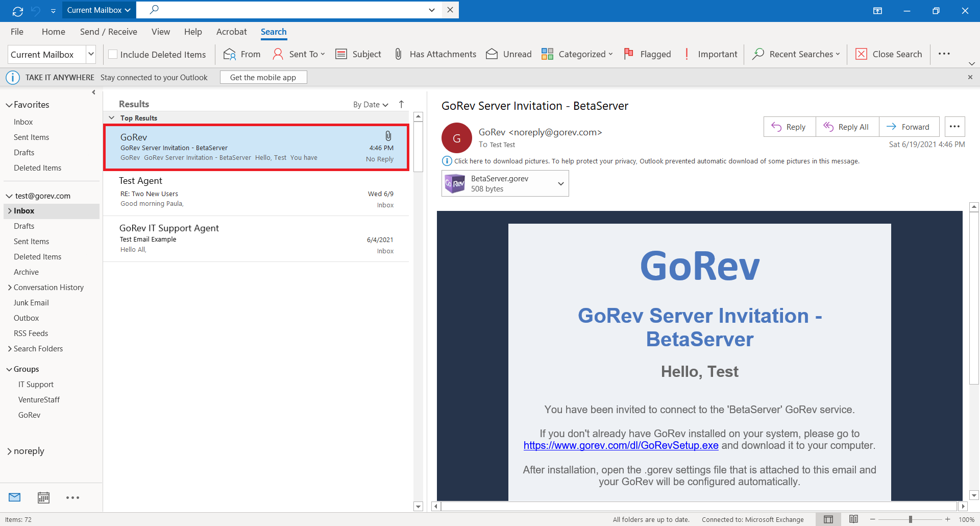
Task: Open the GoRev IT Support Agent email
Action: (256, 238)
